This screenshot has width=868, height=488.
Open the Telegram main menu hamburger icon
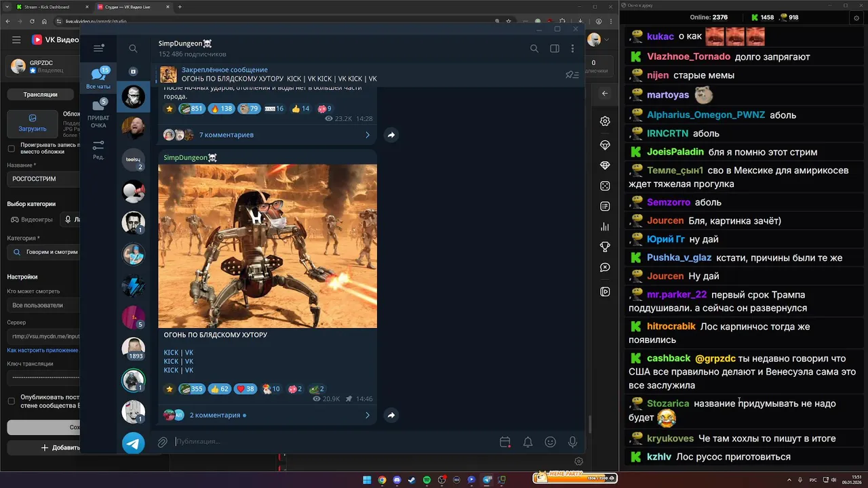pyautogui.click(x=98, y=48)
